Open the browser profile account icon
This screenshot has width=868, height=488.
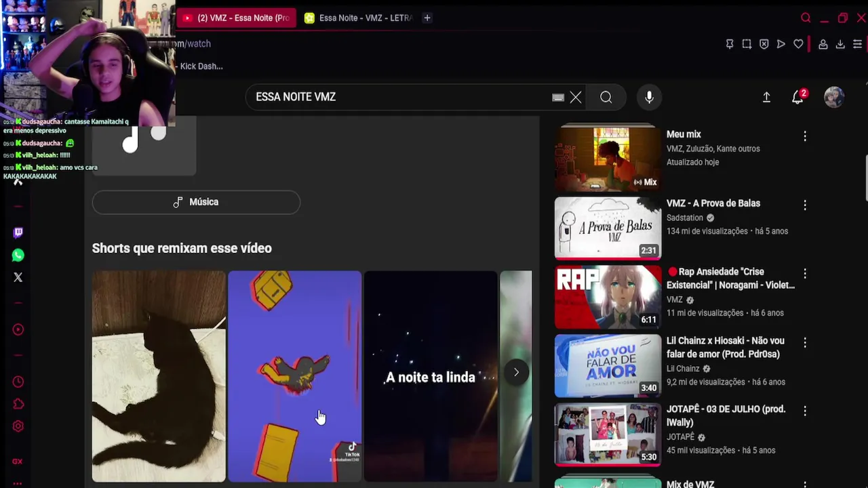[x=823, y=44]
